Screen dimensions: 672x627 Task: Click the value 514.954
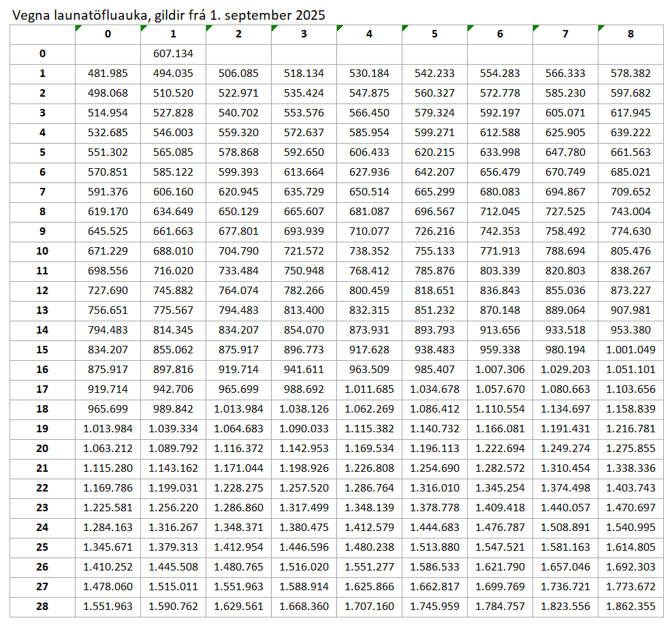[x=108, y=113]
